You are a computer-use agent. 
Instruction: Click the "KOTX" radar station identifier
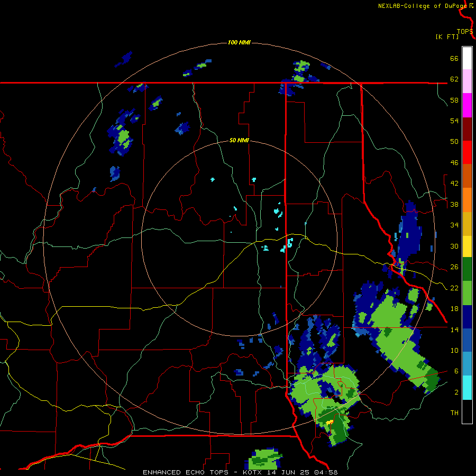(252, 472)
